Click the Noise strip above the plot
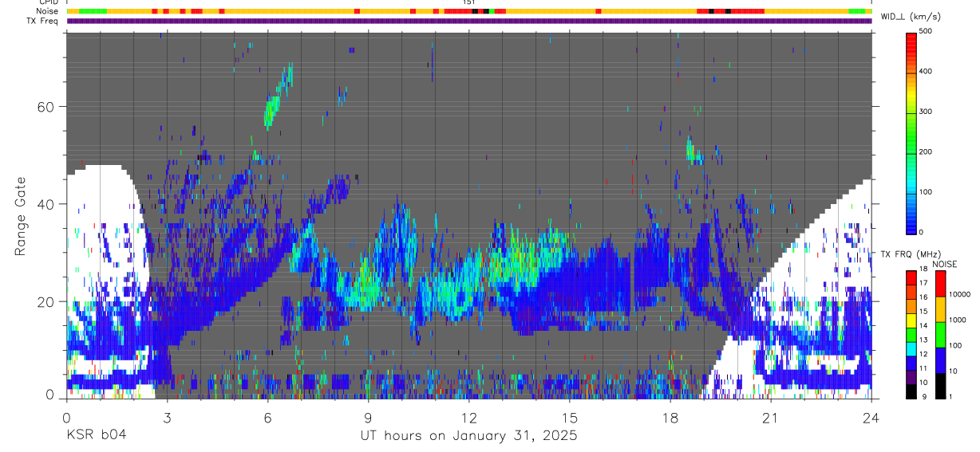Screen dimensions: 980x452 (468, 12)
